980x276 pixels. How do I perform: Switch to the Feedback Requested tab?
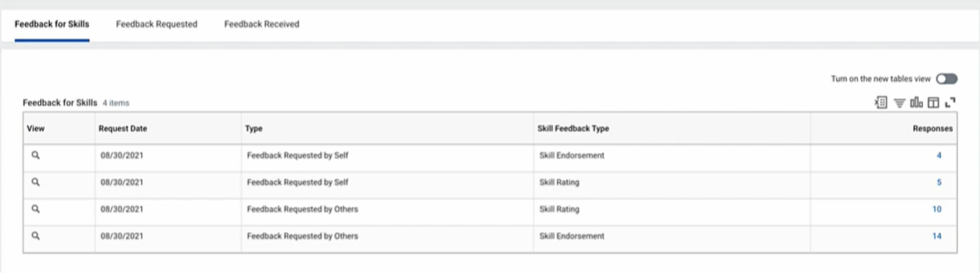click(x=156, y=24)
